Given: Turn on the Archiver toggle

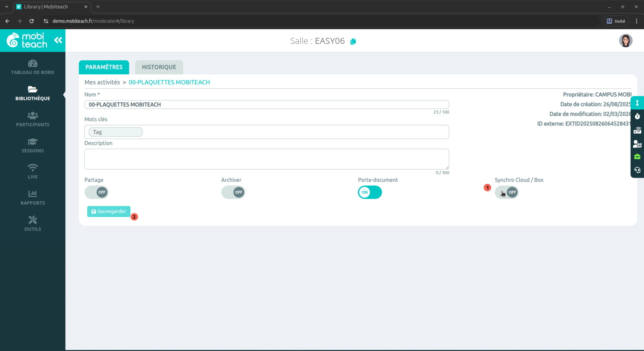Looking at the screenshot, I should (233, 192).
